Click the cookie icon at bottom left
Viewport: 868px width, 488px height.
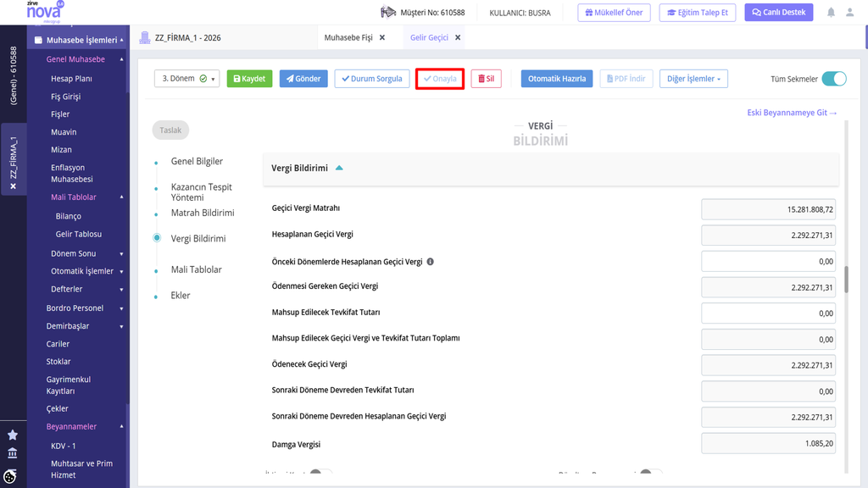point(10,476)
